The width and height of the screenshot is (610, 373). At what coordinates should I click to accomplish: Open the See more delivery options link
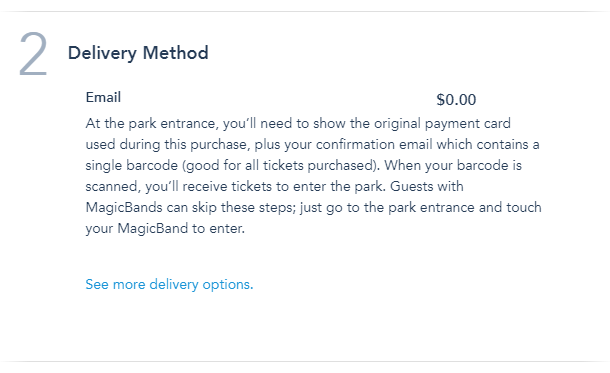pos(169,284)
